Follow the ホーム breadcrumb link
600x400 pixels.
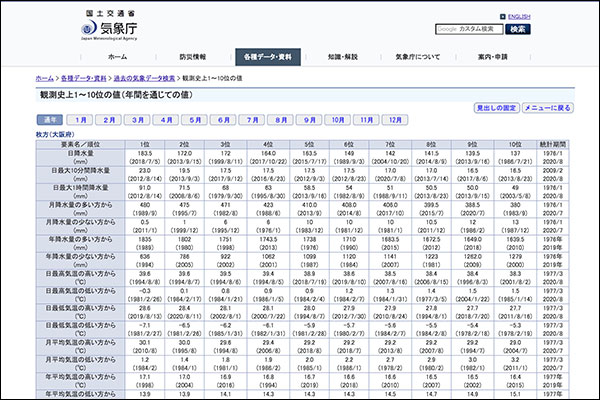(x=44, y=78)
